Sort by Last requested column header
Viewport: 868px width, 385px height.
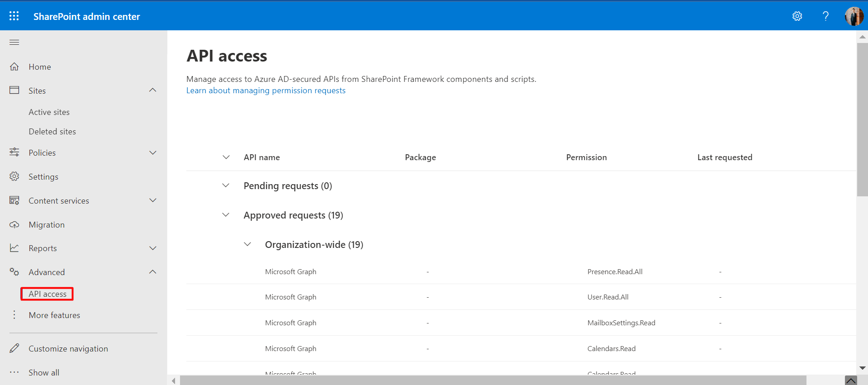725,157
